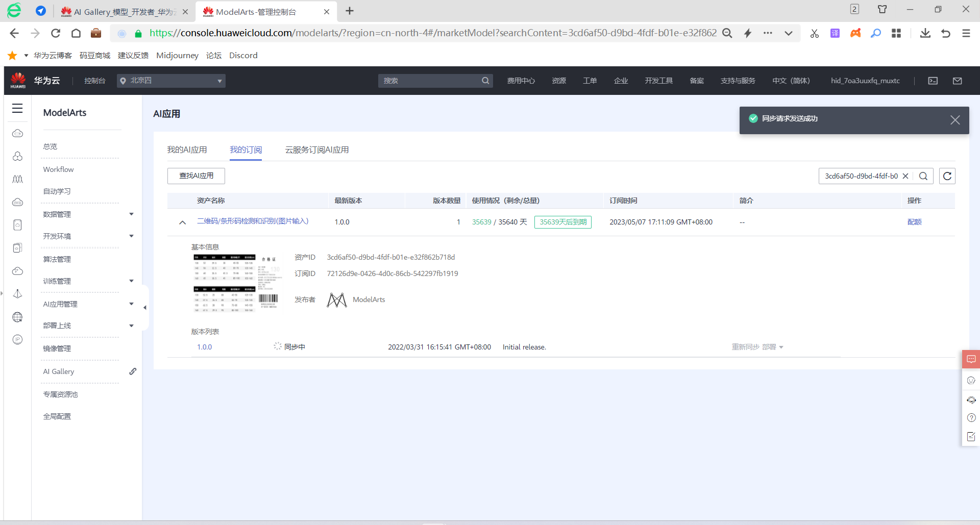Click the browser downloads icon
This screenshot has width=980, height=525.
pyautogui.click(x=925, y=33)
